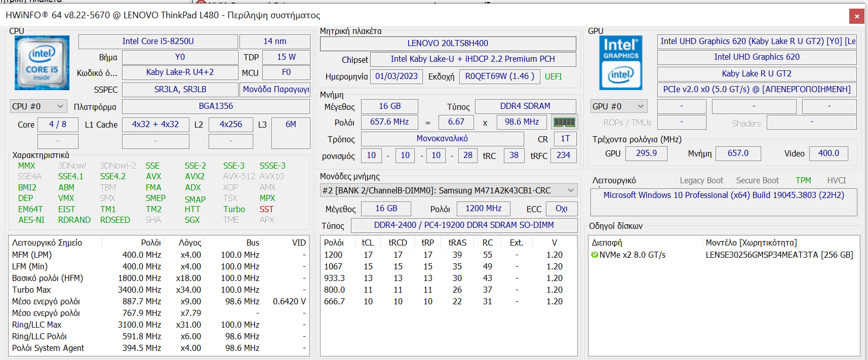Click the 4 / 8 core count box
The image size is (868, 360).
coord(58,125)
